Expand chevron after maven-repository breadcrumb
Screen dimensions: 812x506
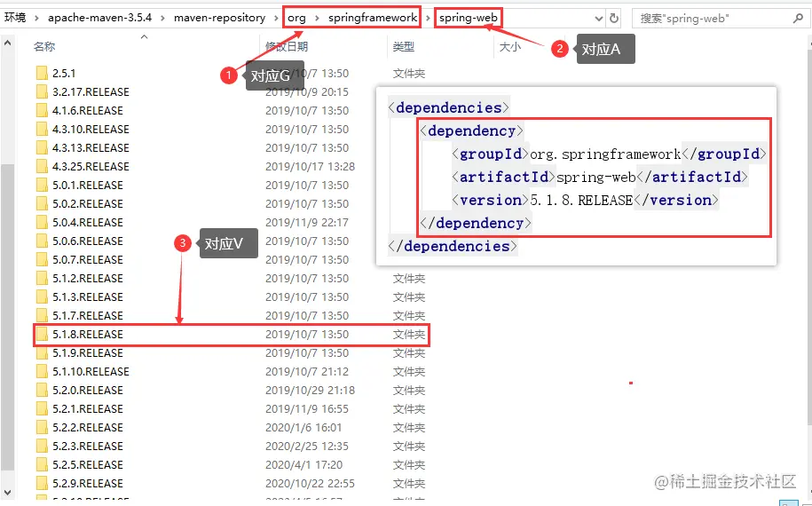click(276, 18)
